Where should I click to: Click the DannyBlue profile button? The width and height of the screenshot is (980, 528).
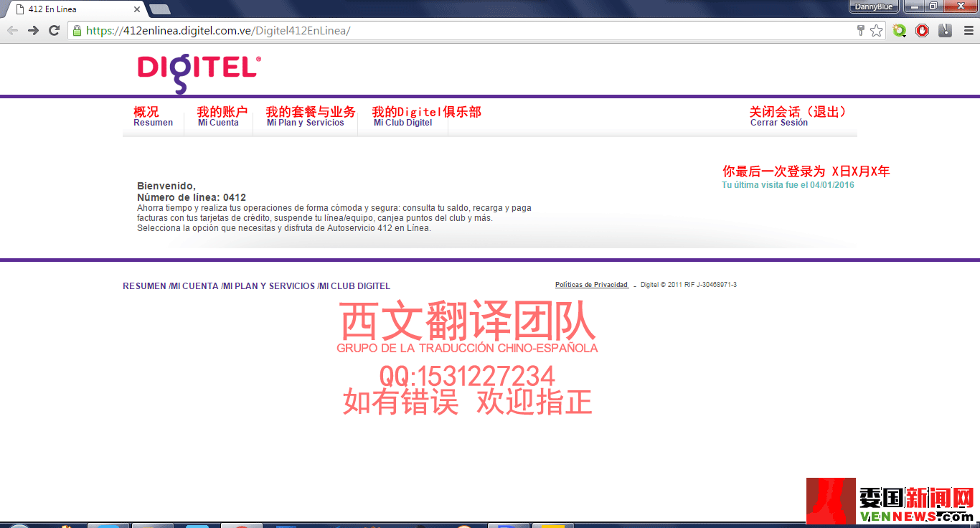874,7
